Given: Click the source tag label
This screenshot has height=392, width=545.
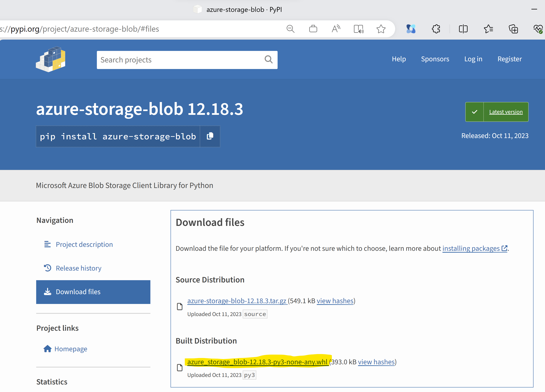Looking at the screenshot, I should 255,314.
